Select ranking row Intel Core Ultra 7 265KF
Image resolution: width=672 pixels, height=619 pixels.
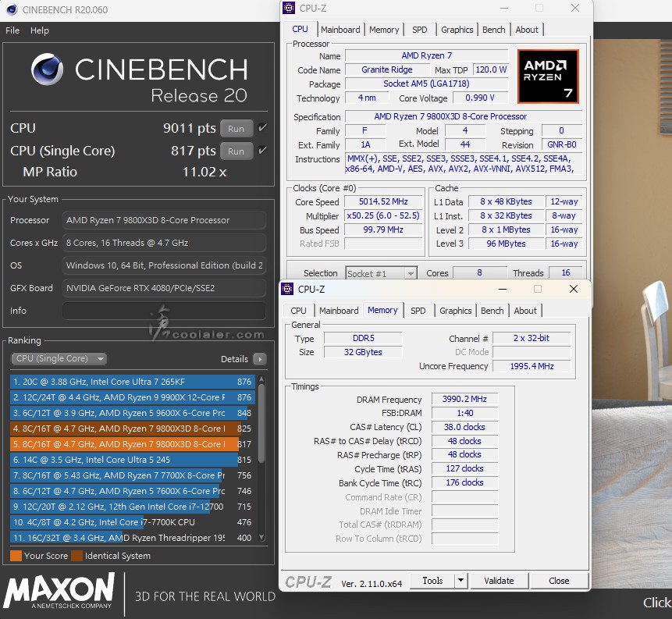[133, 382]
